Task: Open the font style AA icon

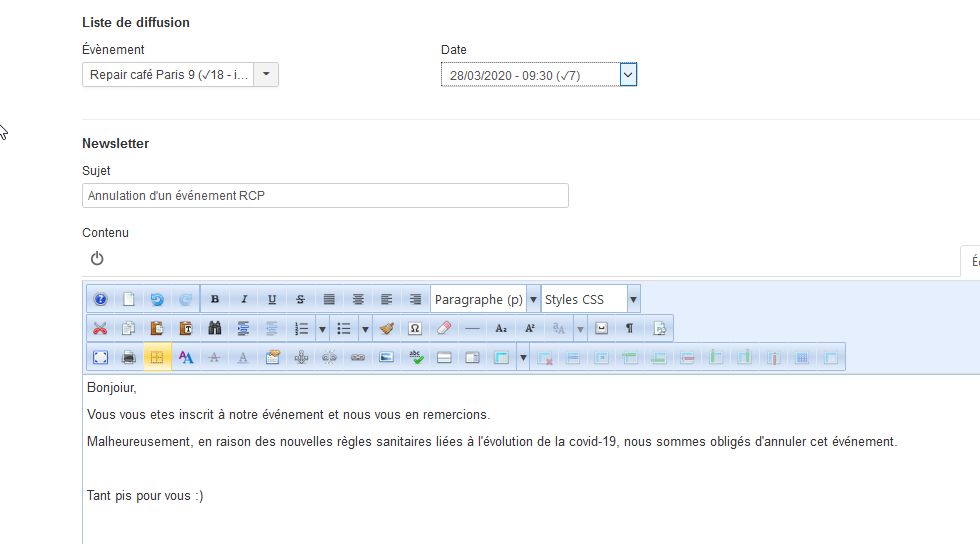Action: coord(186,358)
